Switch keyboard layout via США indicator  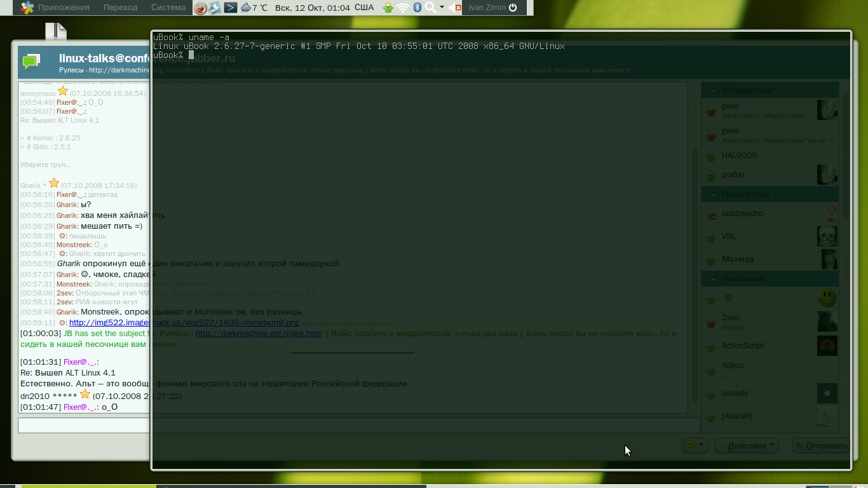(364, 8)
